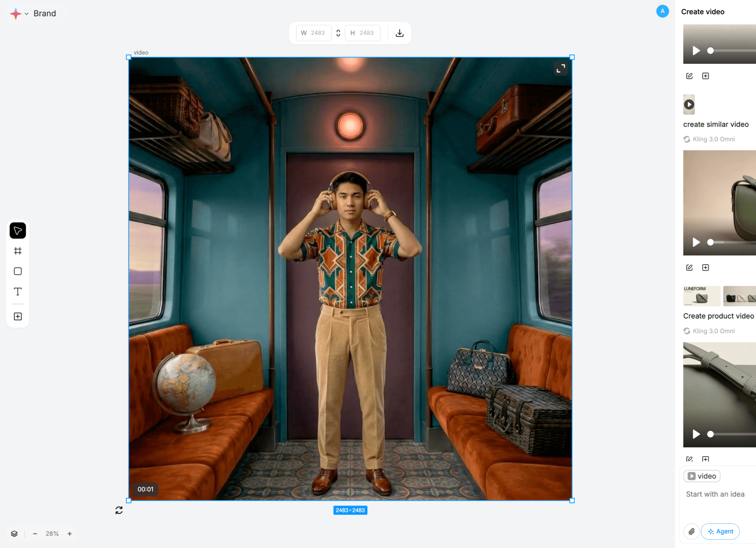Screen dimensions: 756x548
Task: Click the attachment paperclip button
Action: tap(691, 531)
